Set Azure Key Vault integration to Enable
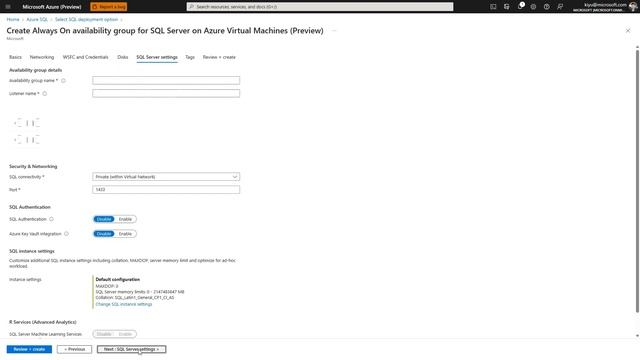640x360 pixels. (125, 234)
